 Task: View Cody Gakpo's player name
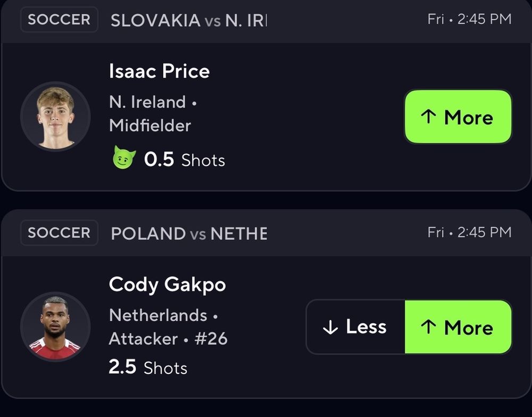click(x=167, y=285)
